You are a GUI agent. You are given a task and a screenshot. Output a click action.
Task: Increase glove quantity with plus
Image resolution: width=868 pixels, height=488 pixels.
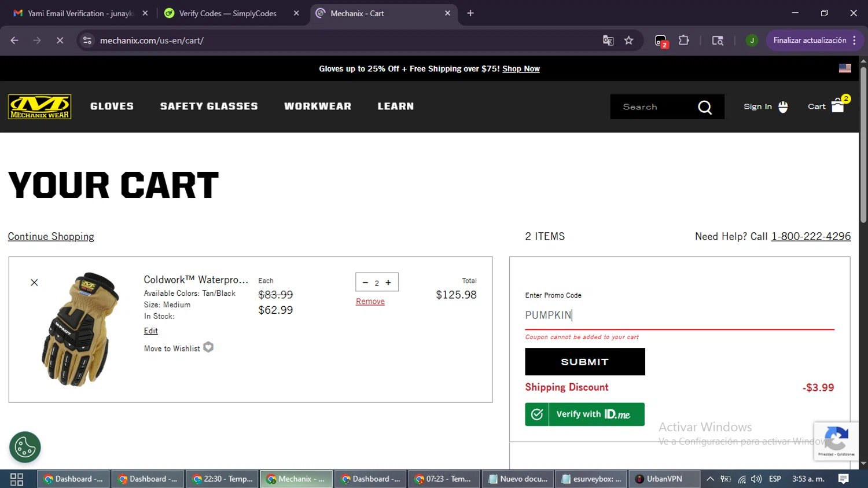(388, 282)
